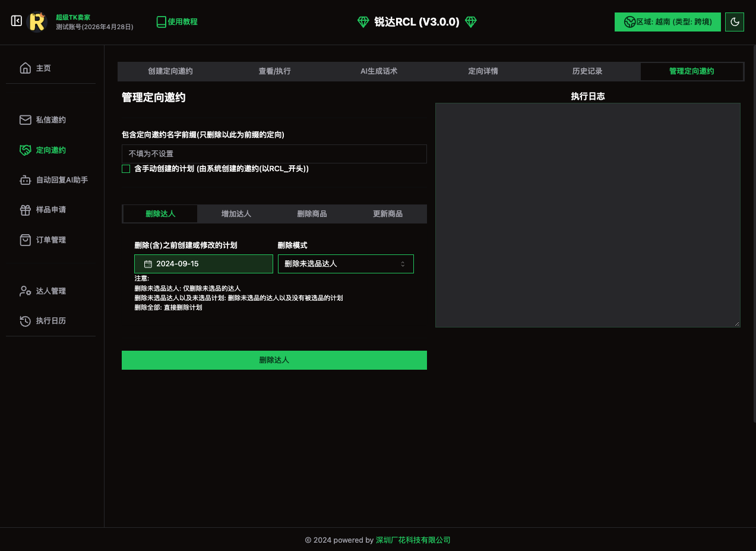Open 达人管理 via the user-gear icon
Viewport: 756px width, 551px height.
pyautogui.click(x=25, y=291)
